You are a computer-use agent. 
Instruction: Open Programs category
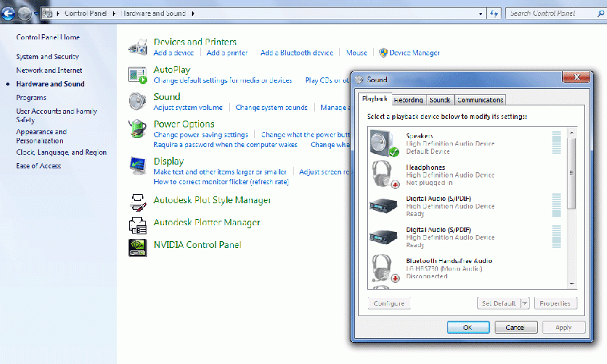click(x=31, y=98)
